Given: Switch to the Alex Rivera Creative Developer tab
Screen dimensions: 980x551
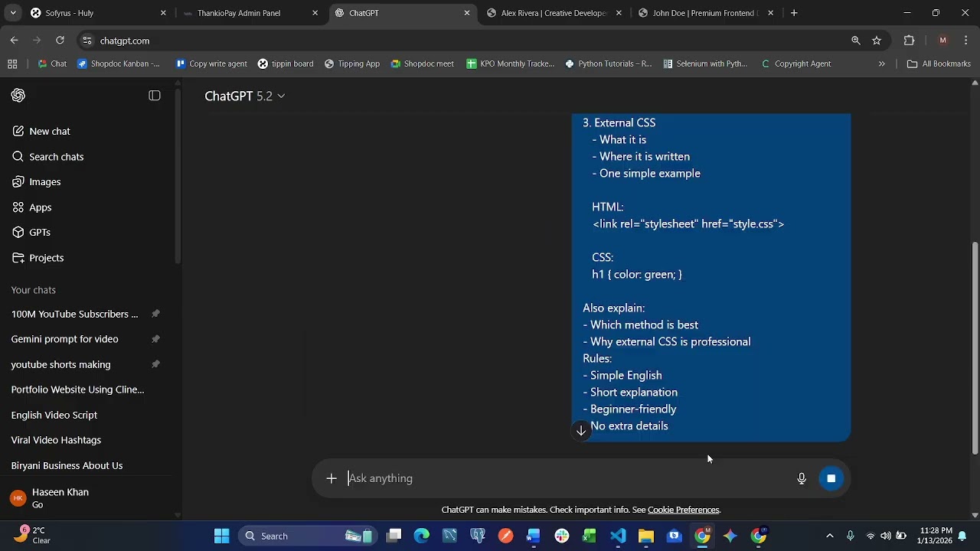Looking at the screenshot, I should coord(553,13).
